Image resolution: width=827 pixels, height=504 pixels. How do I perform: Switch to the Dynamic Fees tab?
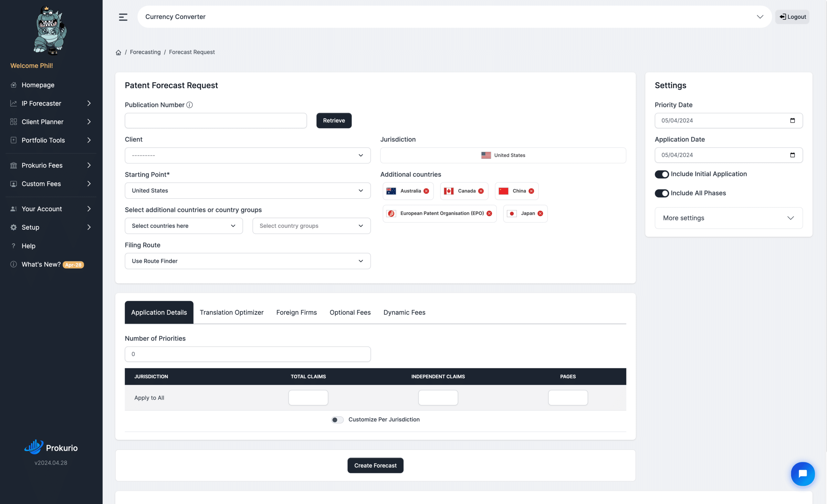(404, 312)
